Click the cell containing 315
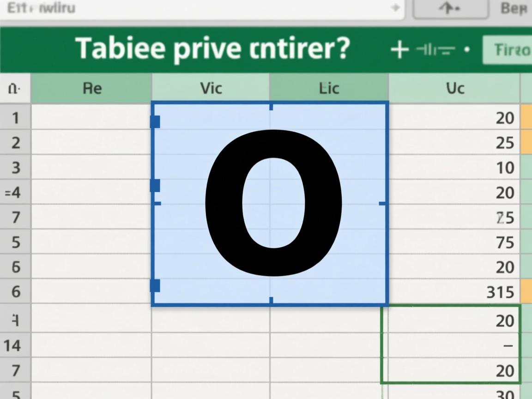 [454, 292]
